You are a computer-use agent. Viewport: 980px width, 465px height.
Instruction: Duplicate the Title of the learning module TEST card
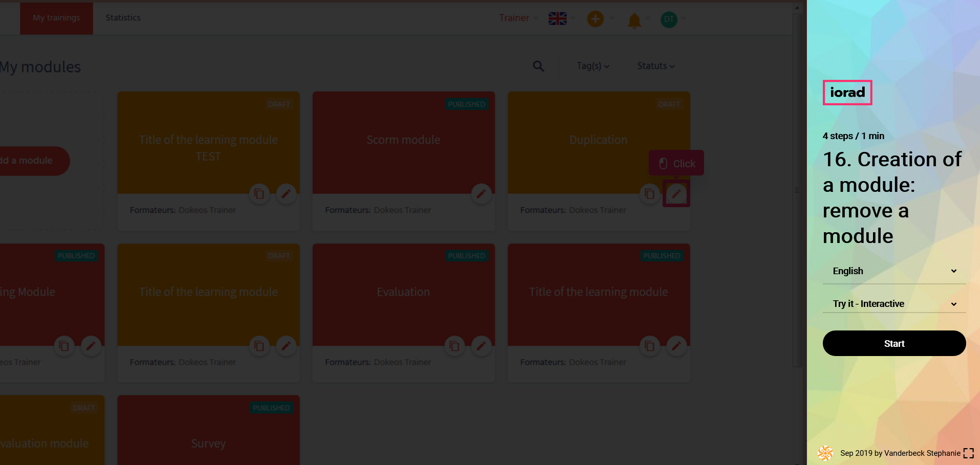click(x=260, y=194)
